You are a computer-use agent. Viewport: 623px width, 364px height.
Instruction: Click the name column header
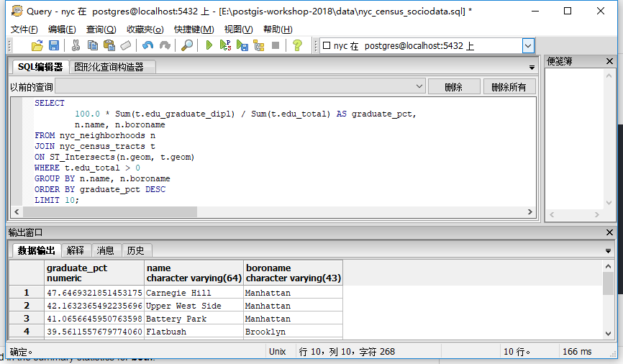pos(194,273)
